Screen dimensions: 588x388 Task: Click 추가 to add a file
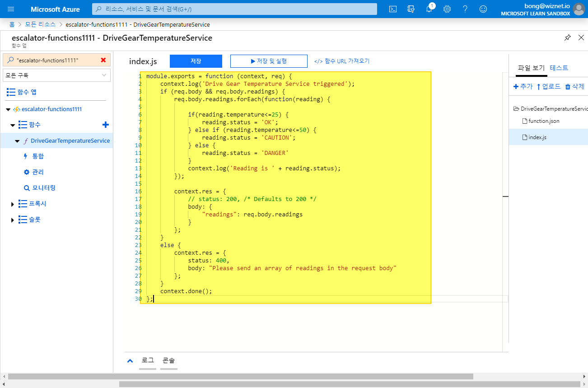pos(523,86)
